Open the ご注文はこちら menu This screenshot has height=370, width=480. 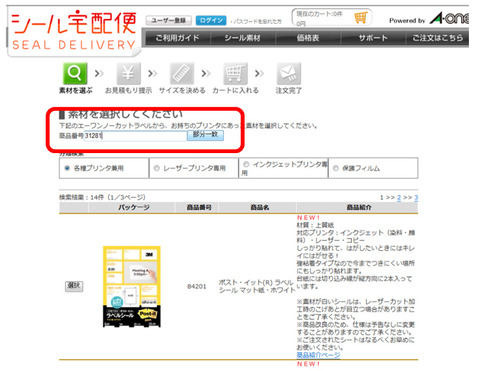[x=437, y=38]
